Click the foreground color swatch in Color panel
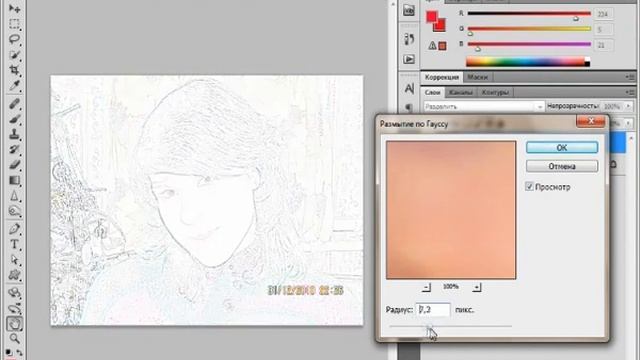640x360 pixels. pos(431,16)
